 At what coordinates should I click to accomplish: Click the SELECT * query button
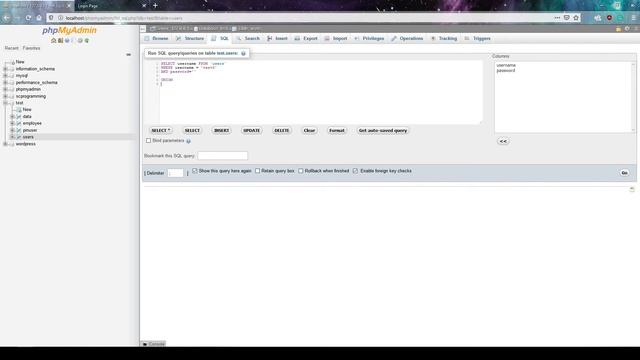[x=161, y=131]
